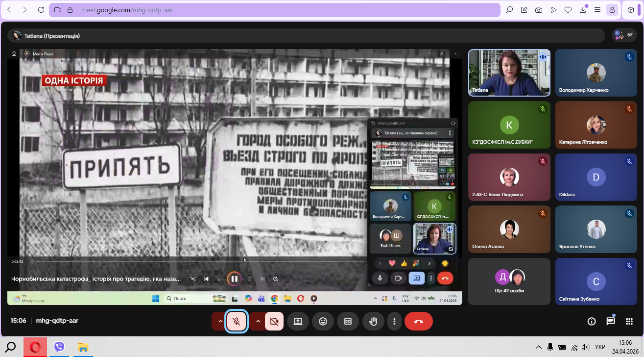Open meeting details info icon
The height and width of the screenshot is (357, 644).
(592, 321)
